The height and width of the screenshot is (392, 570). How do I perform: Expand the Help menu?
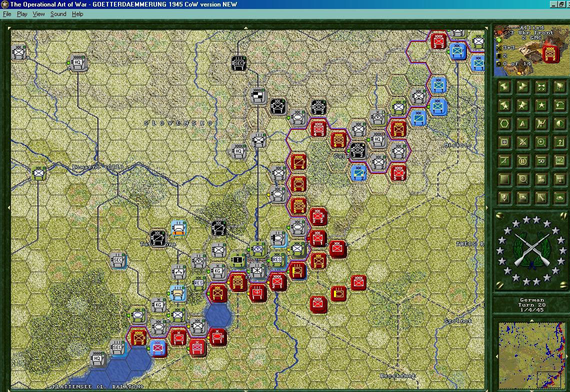tap(77, 14)
